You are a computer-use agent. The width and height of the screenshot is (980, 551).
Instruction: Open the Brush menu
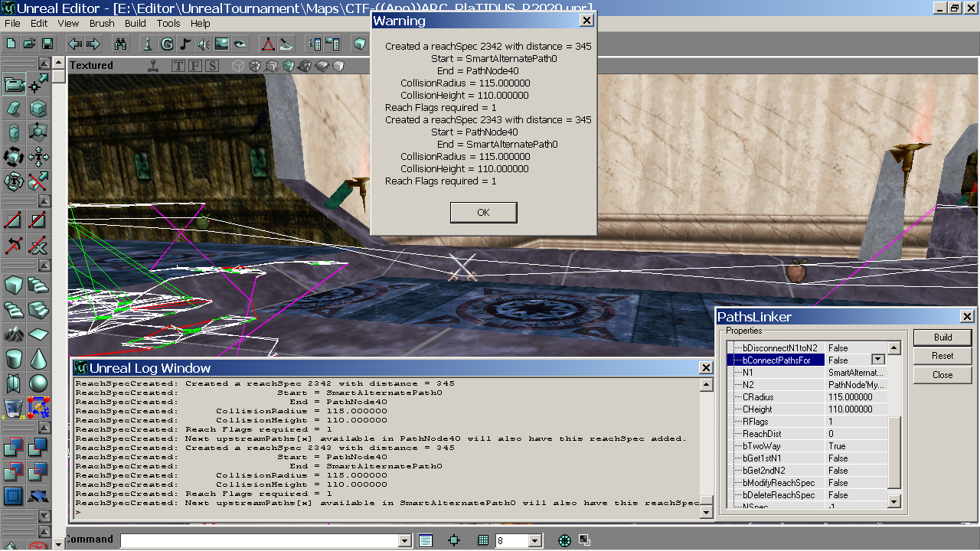102,24
